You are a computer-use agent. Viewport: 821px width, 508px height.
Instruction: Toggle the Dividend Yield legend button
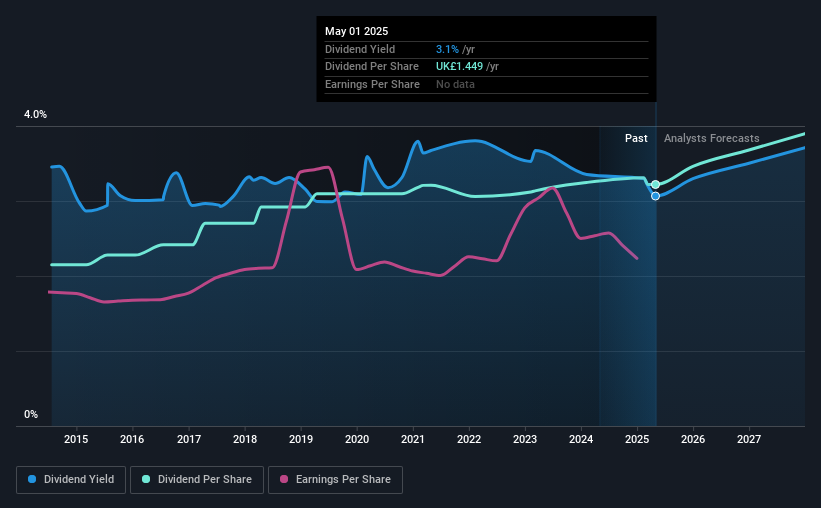coord(71,480)
